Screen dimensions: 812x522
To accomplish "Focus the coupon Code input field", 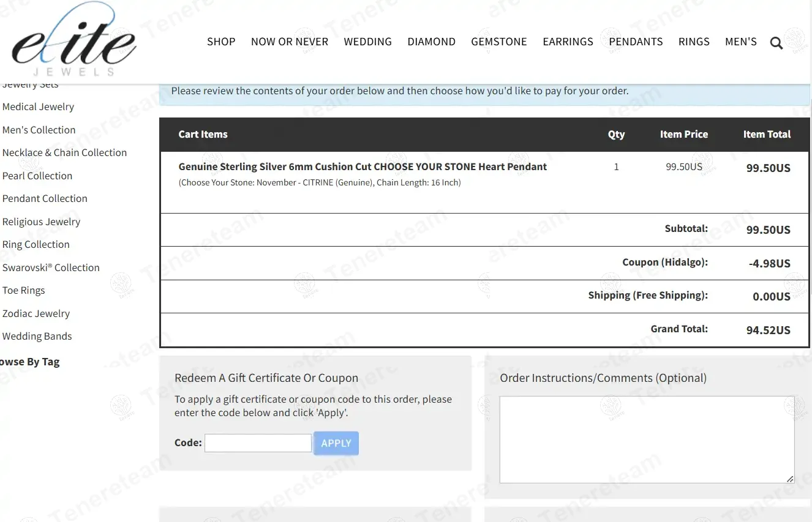I will pyautogui.click(x=258, y=443).
